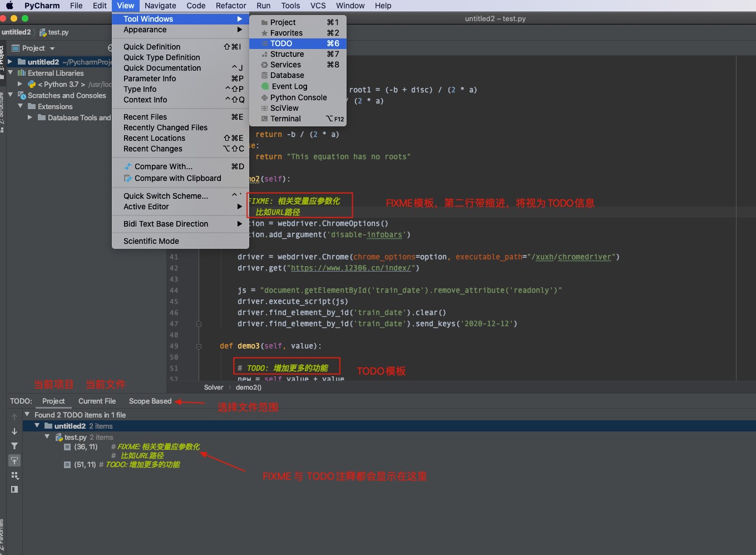Click the Scratches and Consoles clock icon
The image size is (756, 555).
(x=22, y=95)
